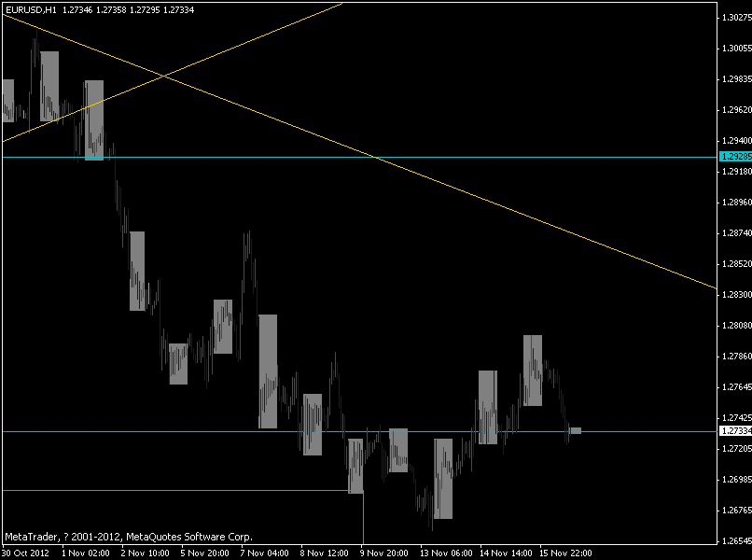The width and height of the screenshot is (752, 560).
Task: Click price axis label 1.27860
Action: [x=737, y=357]
